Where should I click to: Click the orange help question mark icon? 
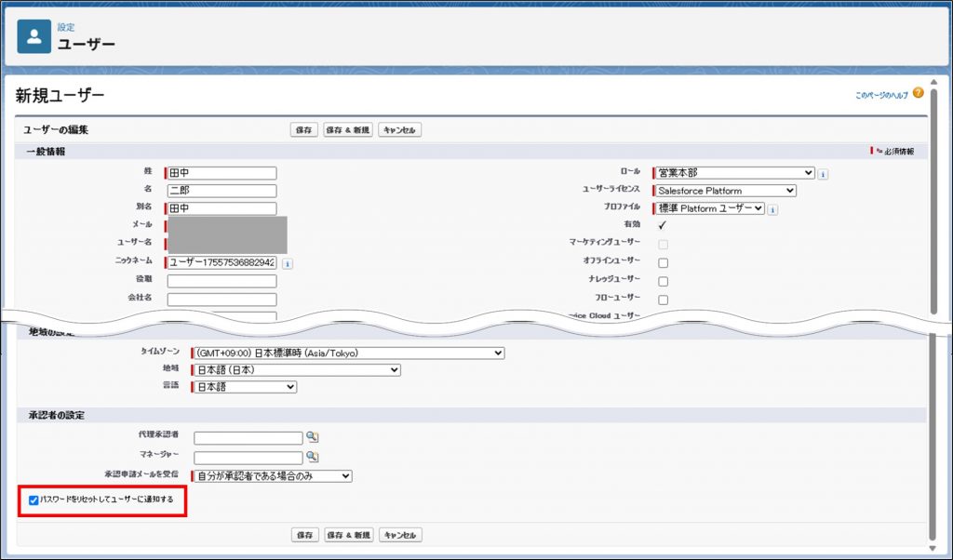click(918, 94)
